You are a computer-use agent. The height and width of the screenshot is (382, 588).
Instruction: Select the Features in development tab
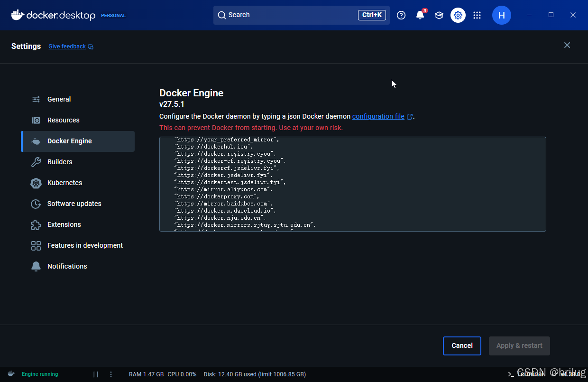click(78, 245)
